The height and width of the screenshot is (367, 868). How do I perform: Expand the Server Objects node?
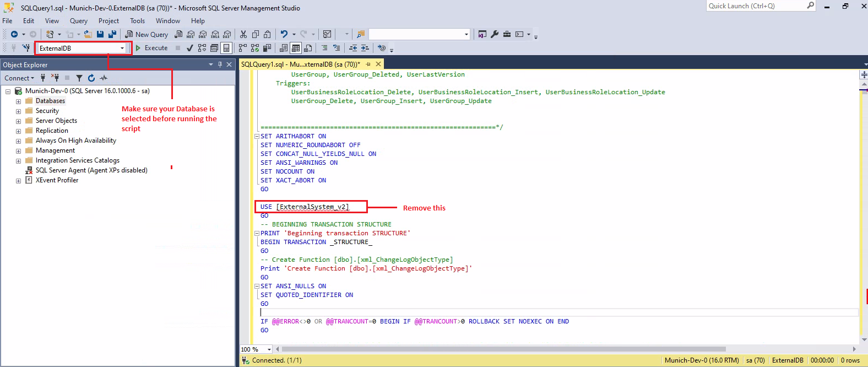[x=18, y=121]
